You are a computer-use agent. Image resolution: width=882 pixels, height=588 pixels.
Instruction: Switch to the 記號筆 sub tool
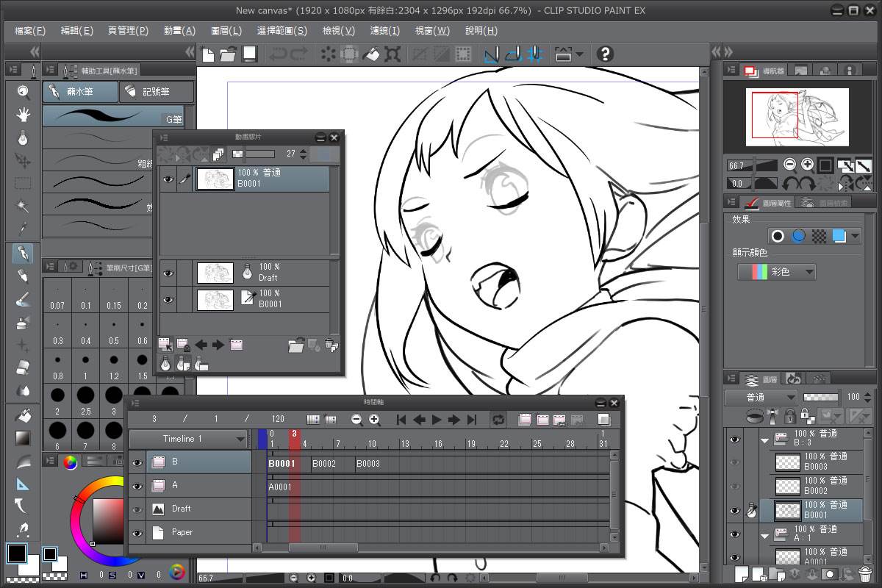pyautogui.click(x=156, y=92)
